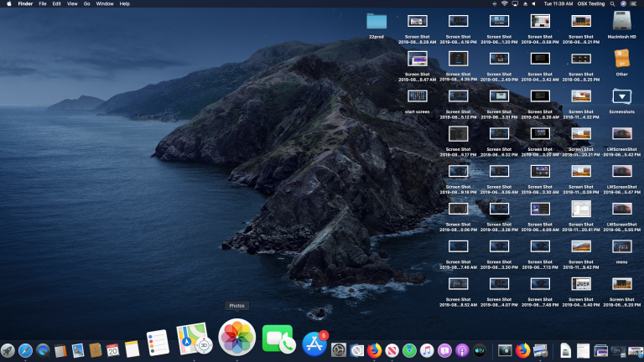Open the OSX Testing user menu
This screenshot has width=644, height=362.
[x=591, y=3]
